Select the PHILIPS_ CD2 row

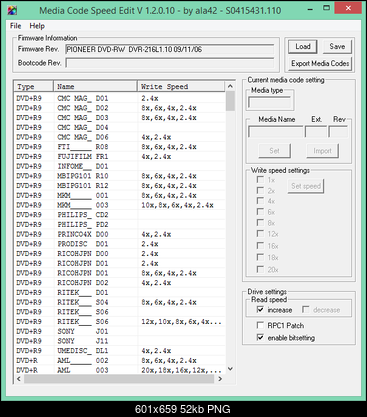[x=120, y=215]
